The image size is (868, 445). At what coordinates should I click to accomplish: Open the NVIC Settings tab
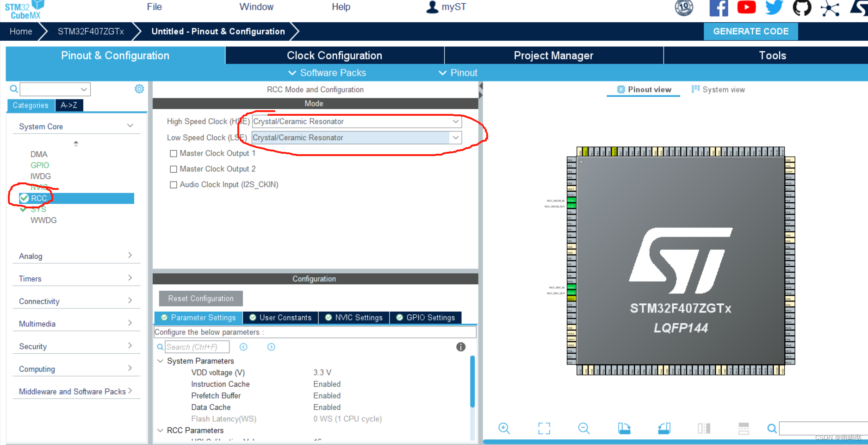click(x=354, y=318)
